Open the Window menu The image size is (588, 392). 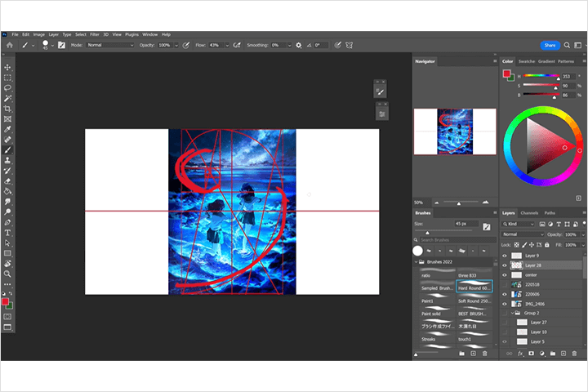150,34
